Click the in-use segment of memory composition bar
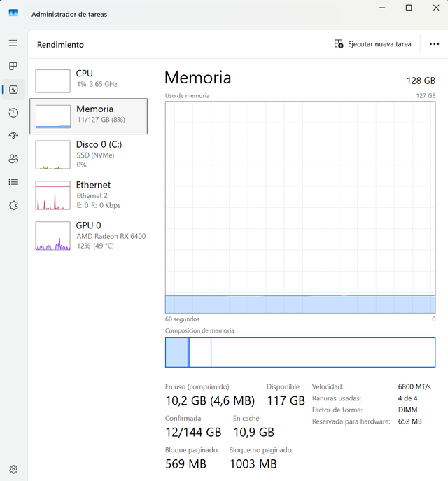Viewport: 448px width, 481px height. click(176, 352)
